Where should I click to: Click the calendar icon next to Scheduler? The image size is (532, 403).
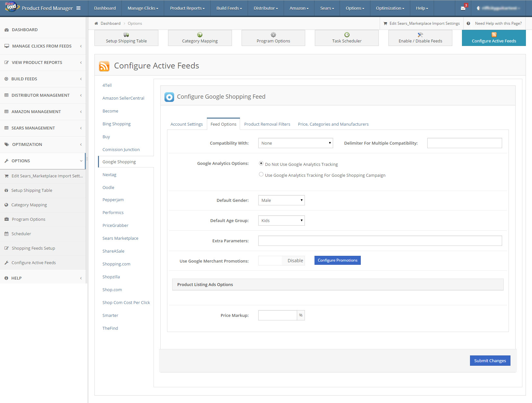point(6,234)
